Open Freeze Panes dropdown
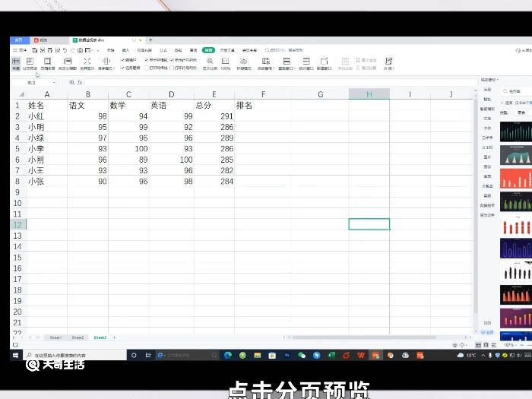This screenshot has width=532, height=399. click(266, 63)
